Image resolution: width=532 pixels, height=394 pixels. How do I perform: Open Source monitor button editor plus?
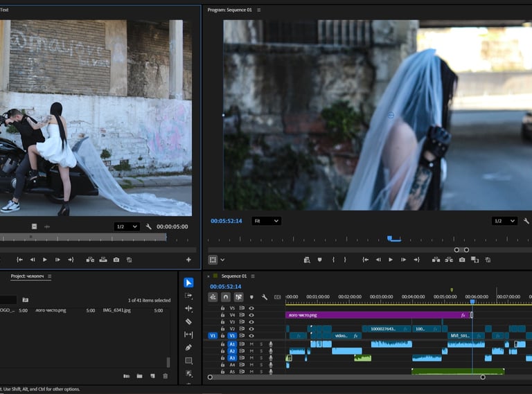click(x=188, y=260)
